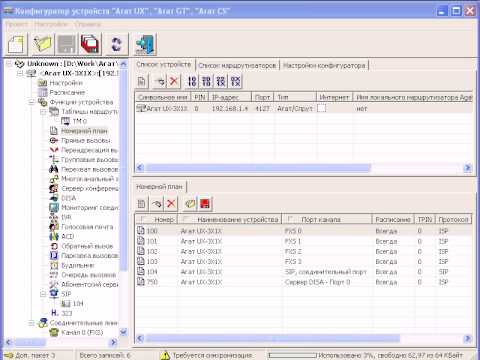
Task: Open Перехват вызовов in tree
Action: [89, 170]
